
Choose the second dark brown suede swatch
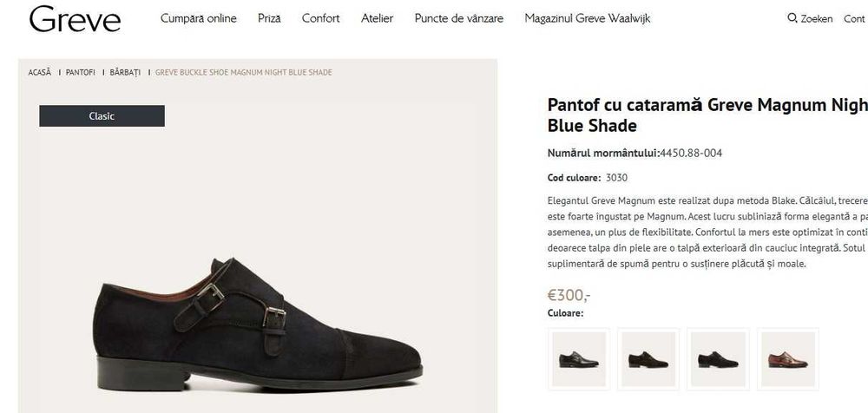click(x=648, y=358)
